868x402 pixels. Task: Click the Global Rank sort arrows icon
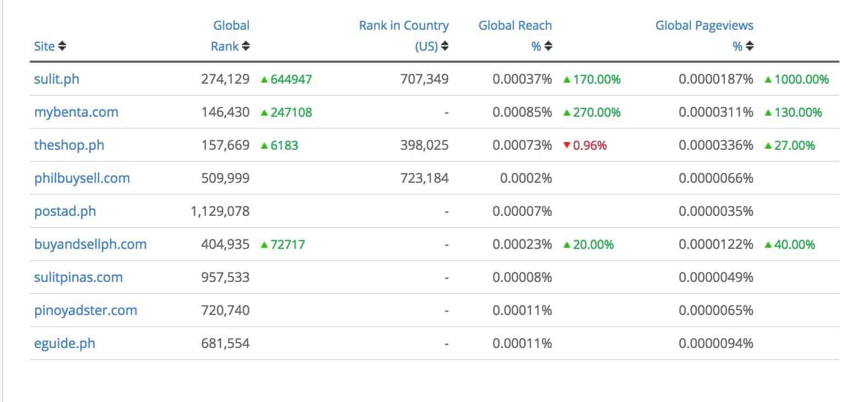246,46
